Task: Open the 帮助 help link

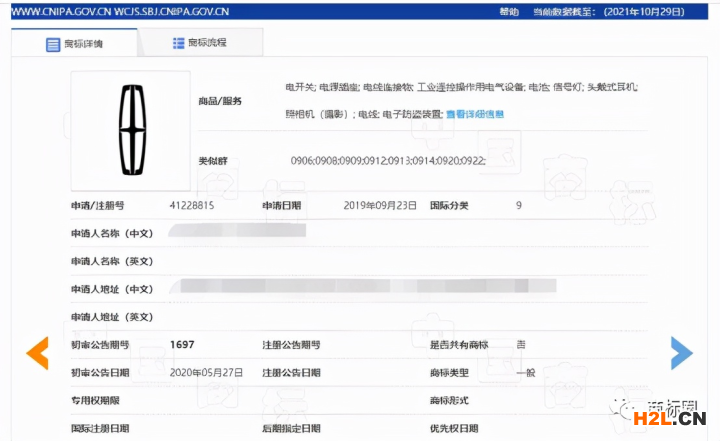Action: click(509, 12)
